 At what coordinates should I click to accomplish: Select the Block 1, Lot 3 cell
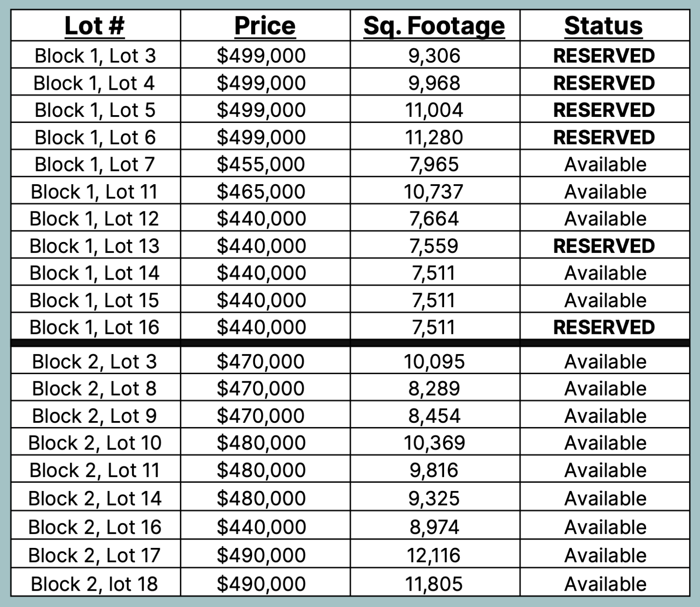pos(95,56)
